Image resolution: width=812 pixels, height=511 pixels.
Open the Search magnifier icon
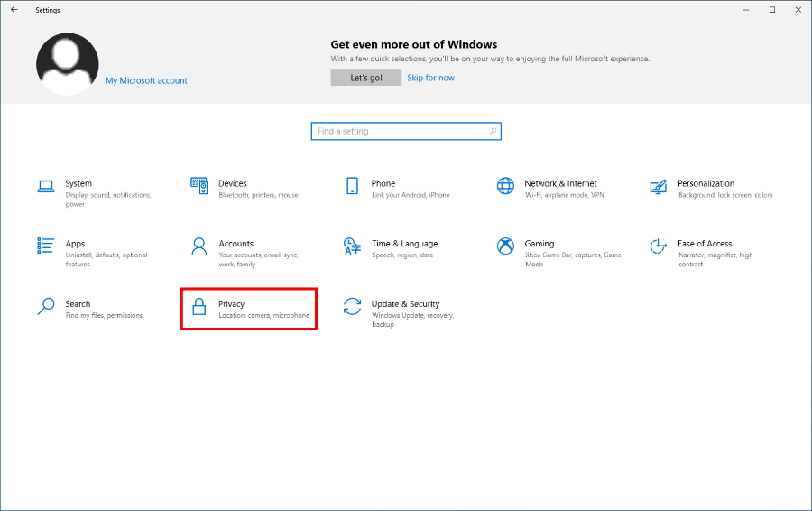tap(46, 306)
